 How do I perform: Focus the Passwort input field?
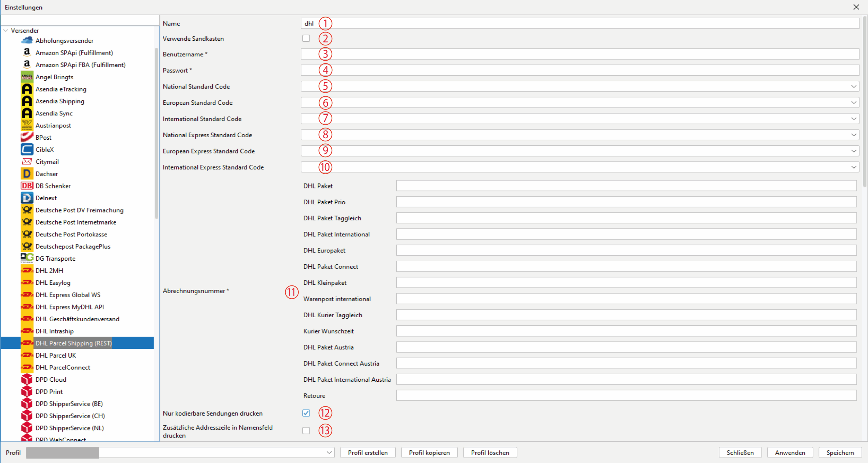tap(580, 70)
